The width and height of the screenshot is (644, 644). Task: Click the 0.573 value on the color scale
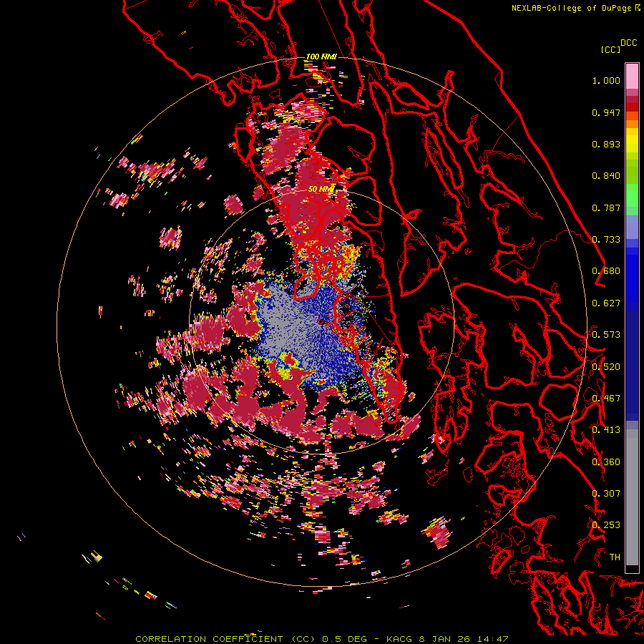tap(606, 335)
